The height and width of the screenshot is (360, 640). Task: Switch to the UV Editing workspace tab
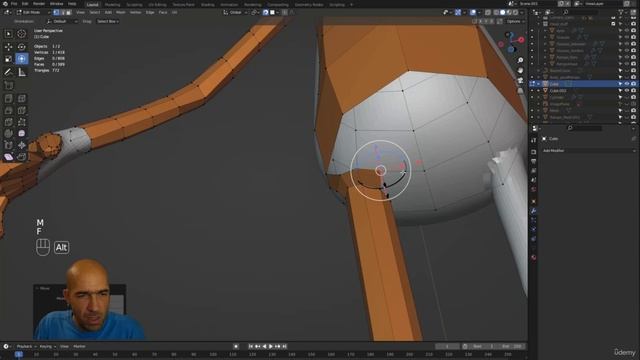point(158,4)
